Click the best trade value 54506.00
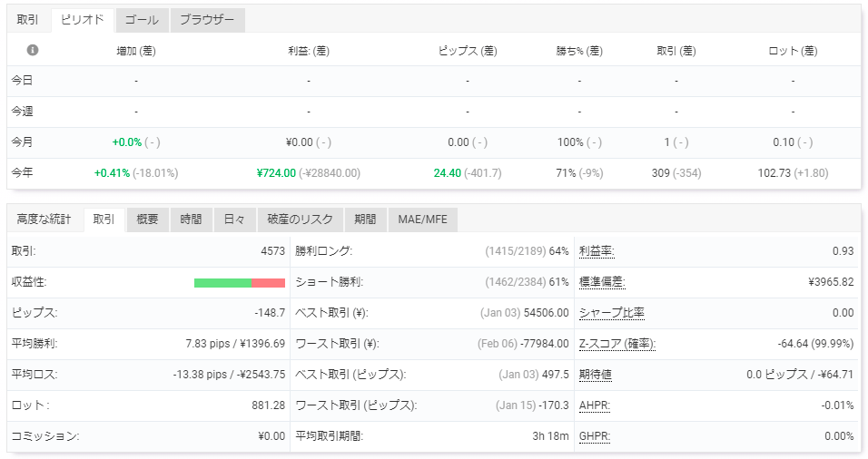 [547, 313]
